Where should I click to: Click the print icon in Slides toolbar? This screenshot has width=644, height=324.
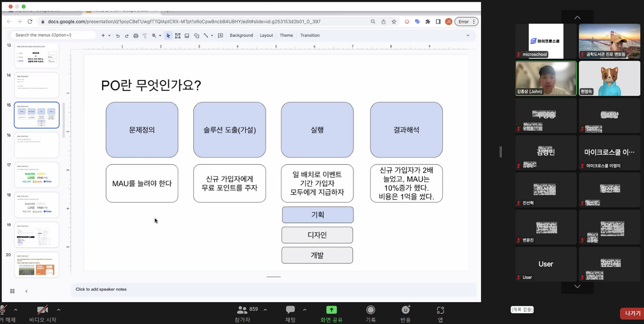tap(136, 36)
